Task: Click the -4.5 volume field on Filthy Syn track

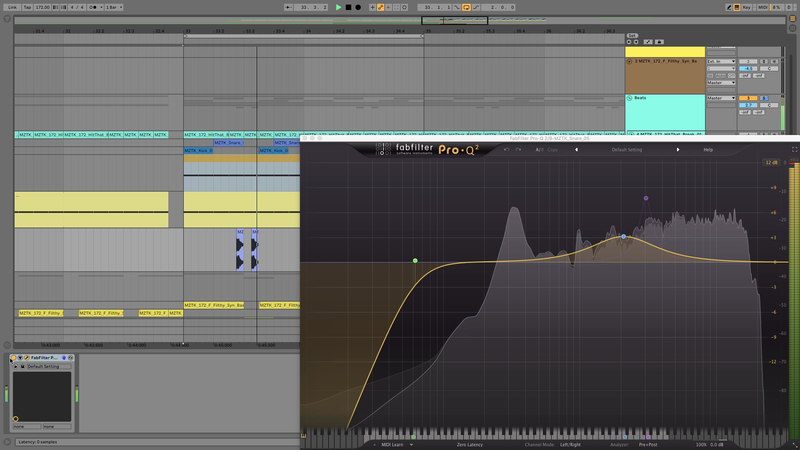Action: click(x=748, y=68)
